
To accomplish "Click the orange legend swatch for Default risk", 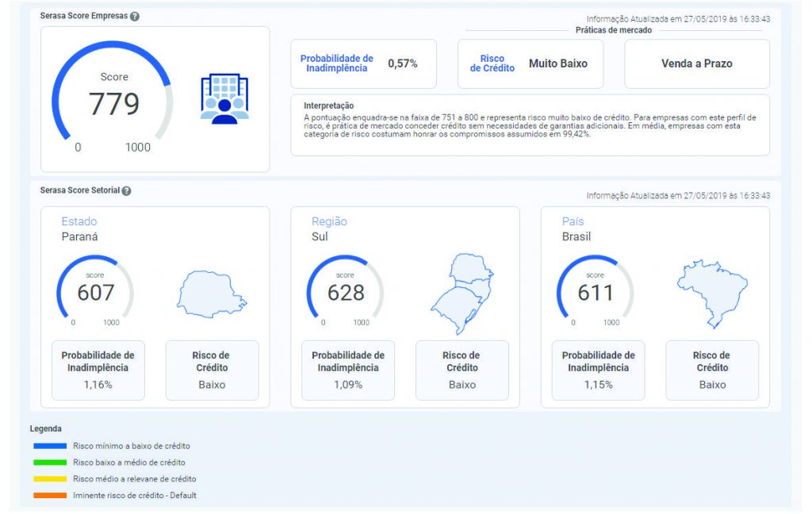I will tap(50, 495).
